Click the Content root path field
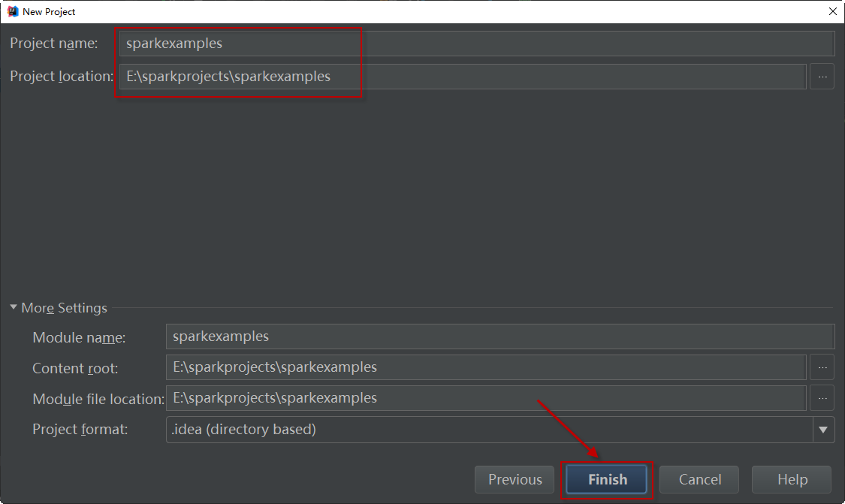 [x=485, y=367]
